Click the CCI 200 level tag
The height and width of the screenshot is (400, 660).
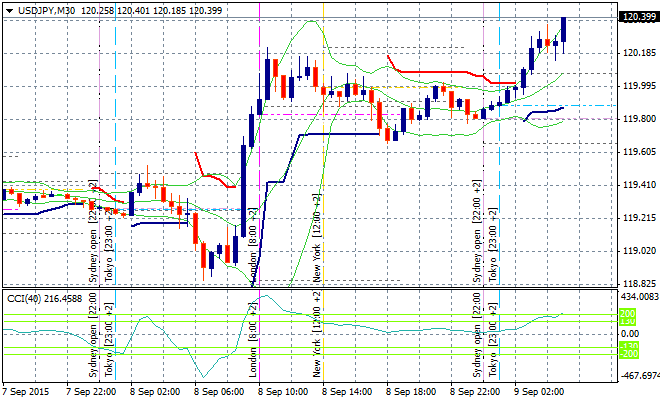(628, 313)
